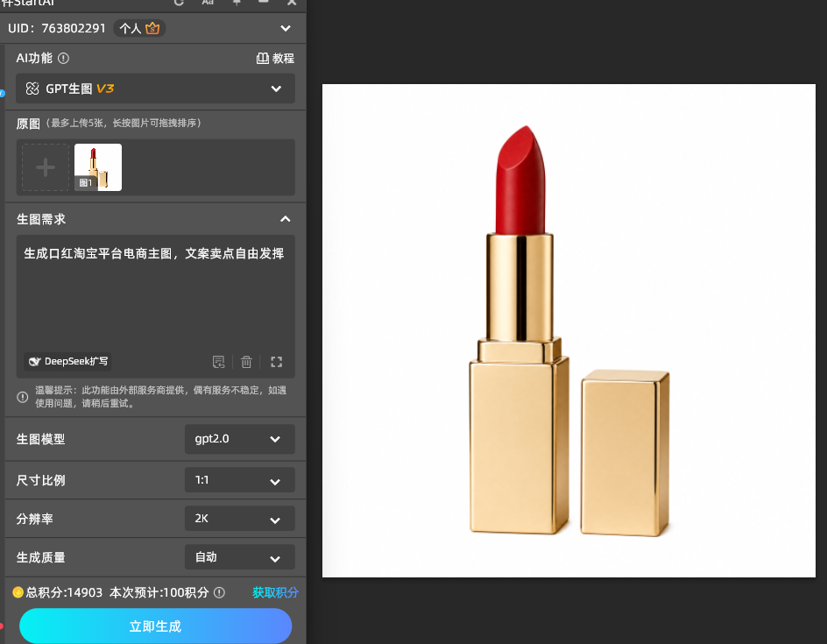This screenshot has width=827, height=644.
Task: Click the gold coin icon by 总积分
Action: 18,593
